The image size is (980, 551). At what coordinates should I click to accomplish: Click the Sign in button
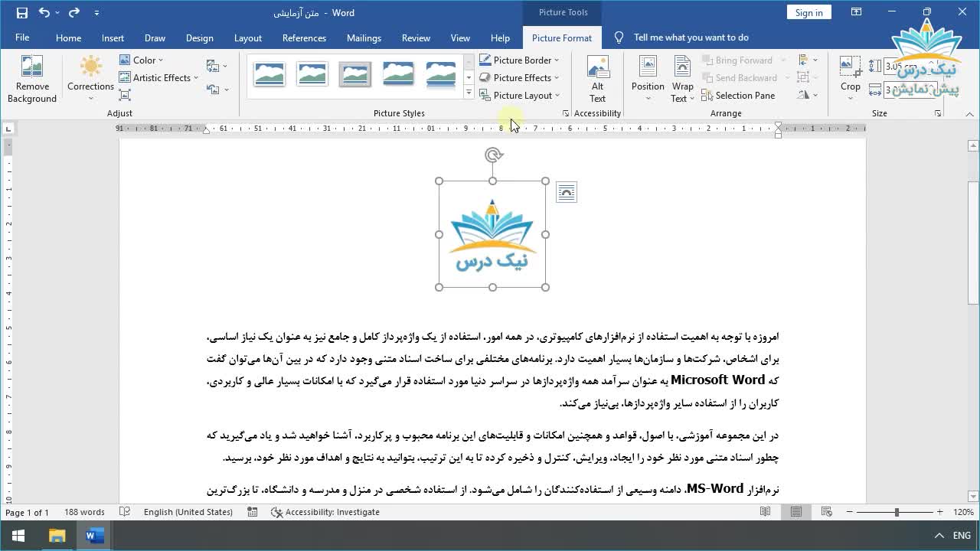[x=808, y=13]
